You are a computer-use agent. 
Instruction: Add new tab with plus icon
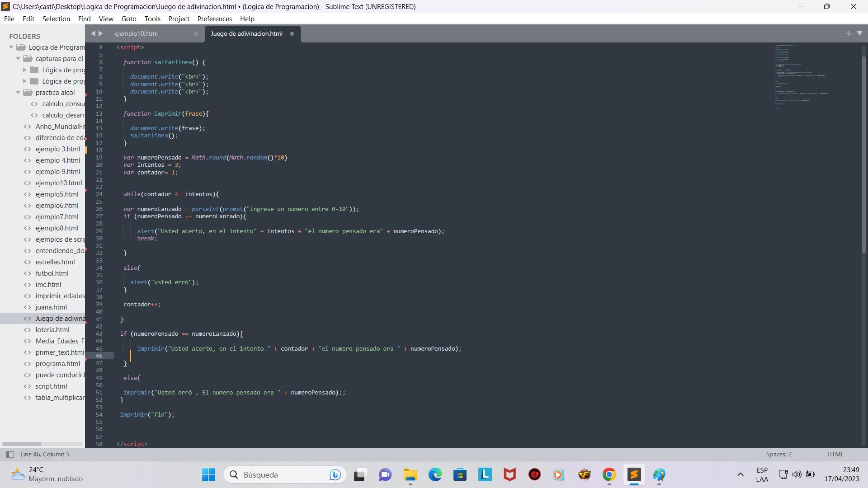[848, 33]
